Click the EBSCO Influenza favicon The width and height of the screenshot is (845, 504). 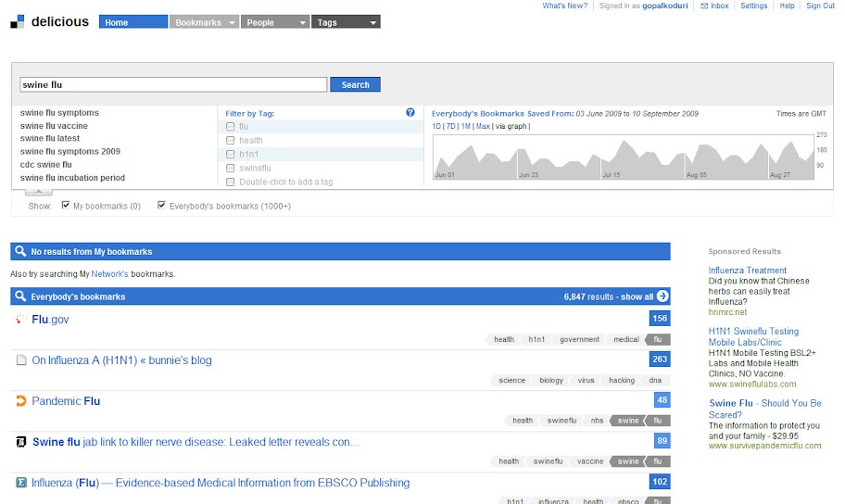[x=21, y=483]
